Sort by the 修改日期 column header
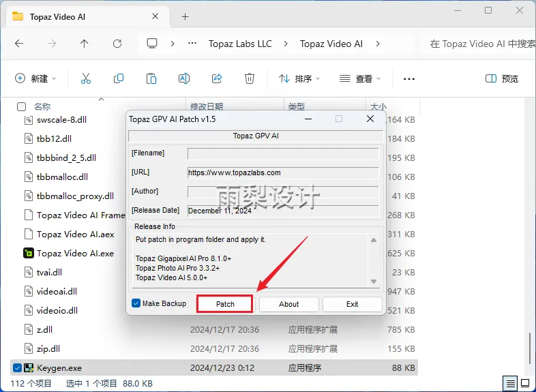The image size is (536, 392). click(x=207, y=106)
